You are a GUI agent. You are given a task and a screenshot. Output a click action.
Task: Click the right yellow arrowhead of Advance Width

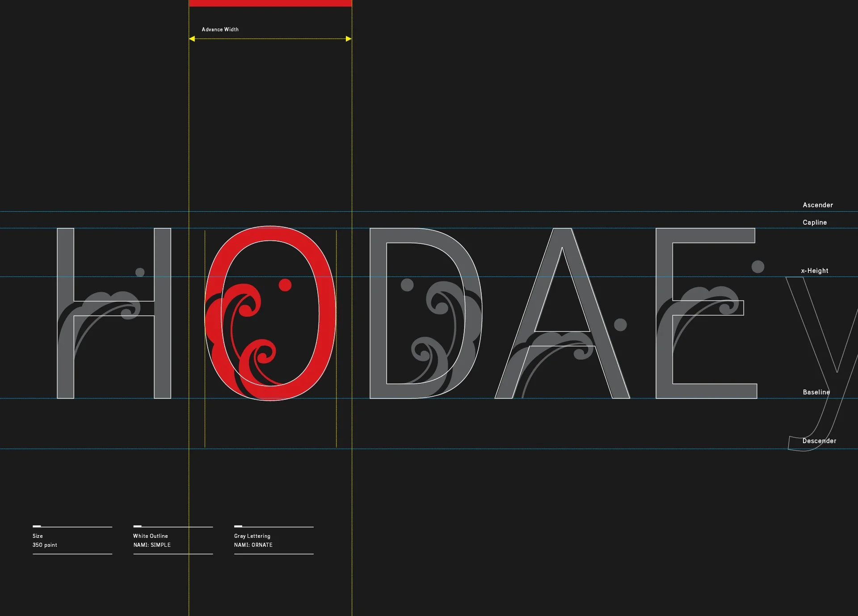(x=349, y=39)
